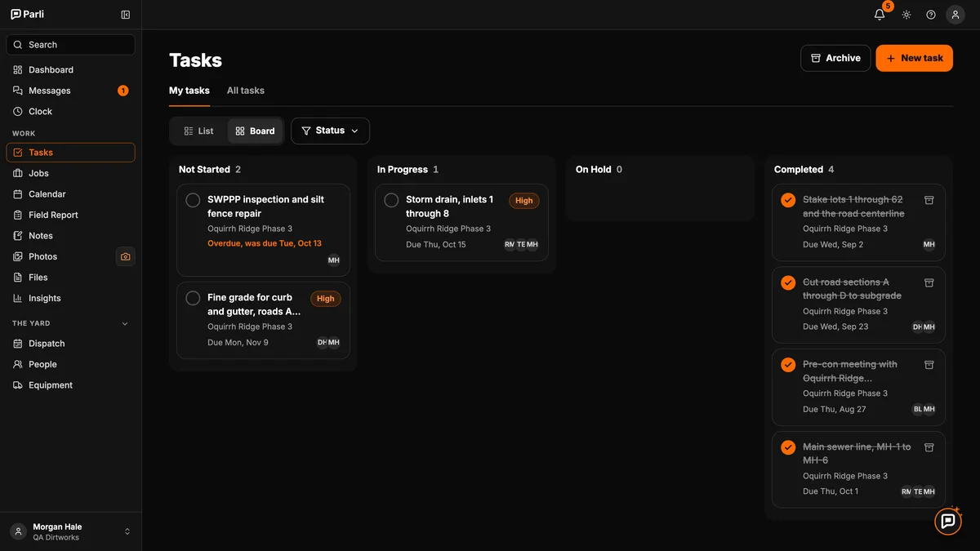Check off the Storm drain inlets task
This screenshot has height=551, width=980.
coord(391,200)
